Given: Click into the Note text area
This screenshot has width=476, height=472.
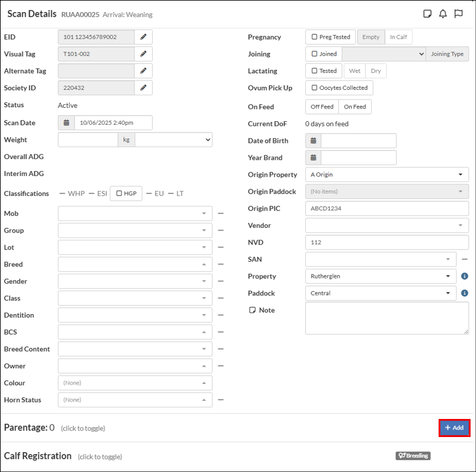Looking at the screenshot, I should [x=387, y=318].
